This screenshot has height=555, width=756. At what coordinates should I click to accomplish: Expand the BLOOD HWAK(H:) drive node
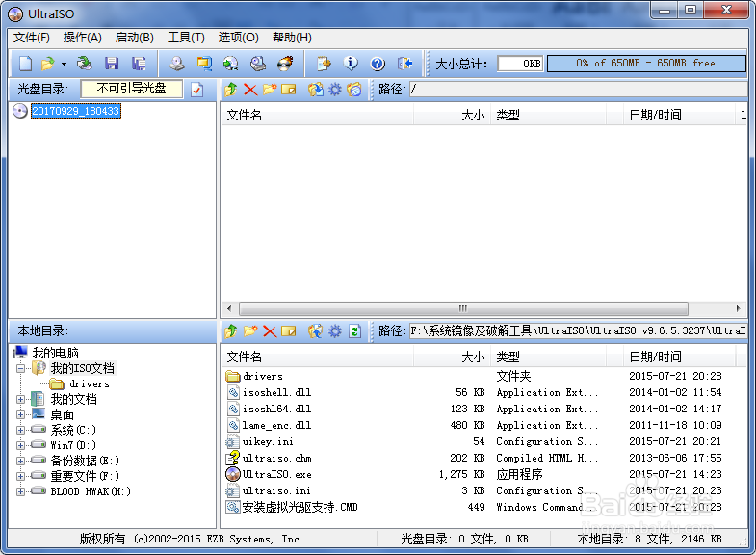20,491
